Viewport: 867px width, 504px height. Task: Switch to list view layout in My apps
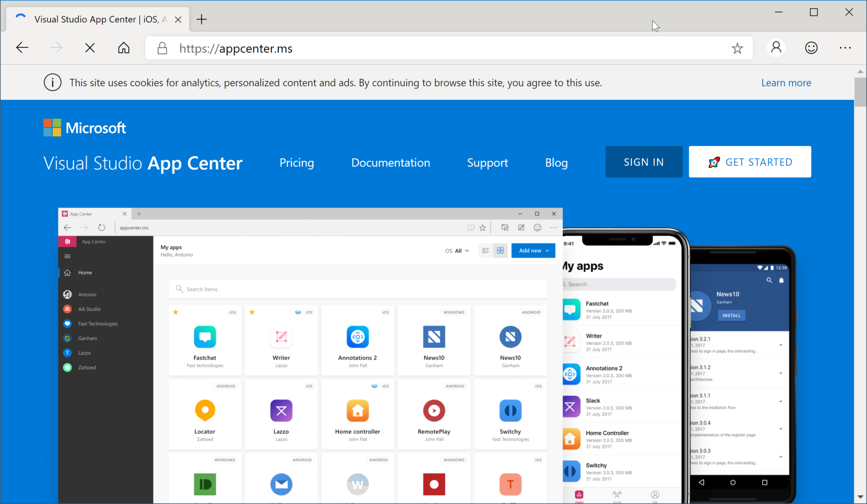pos(486,250)
